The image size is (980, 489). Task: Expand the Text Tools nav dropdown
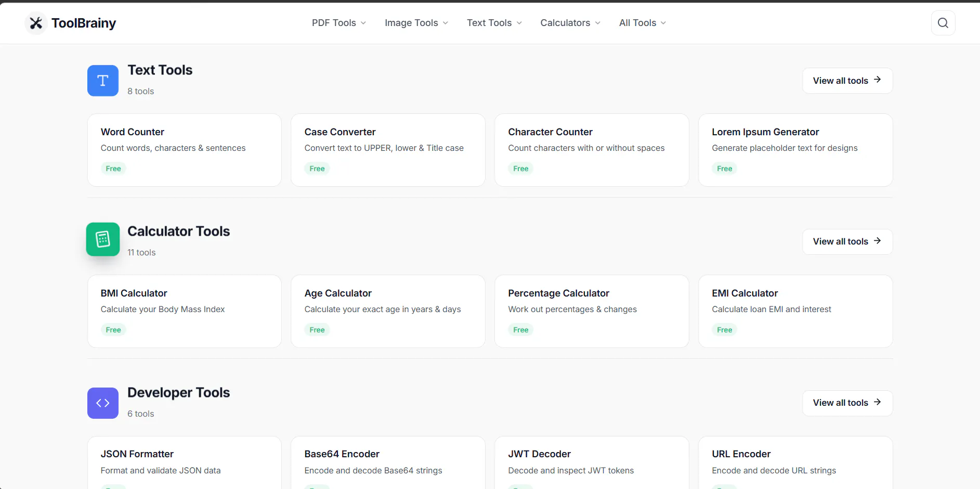494,23
